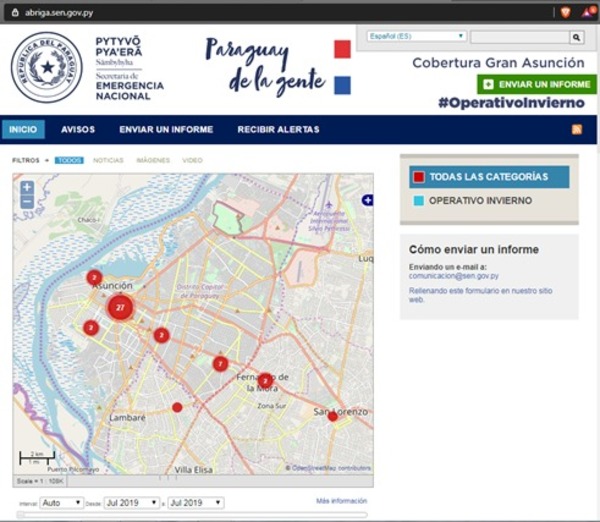The height and width of the screenshot is (522, 600).
Task: Select OPERATIVO INVIERNO category
Action: coord(480,201)
